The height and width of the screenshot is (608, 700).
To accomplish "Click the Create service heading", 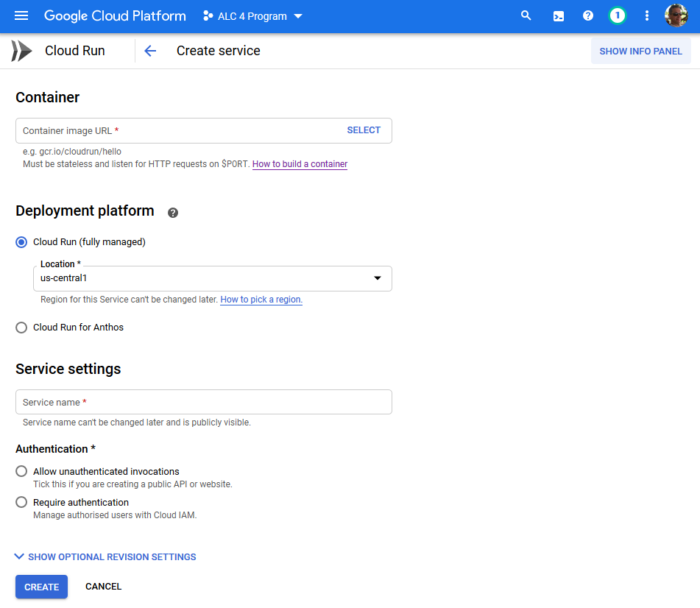I will click(219, 51).
